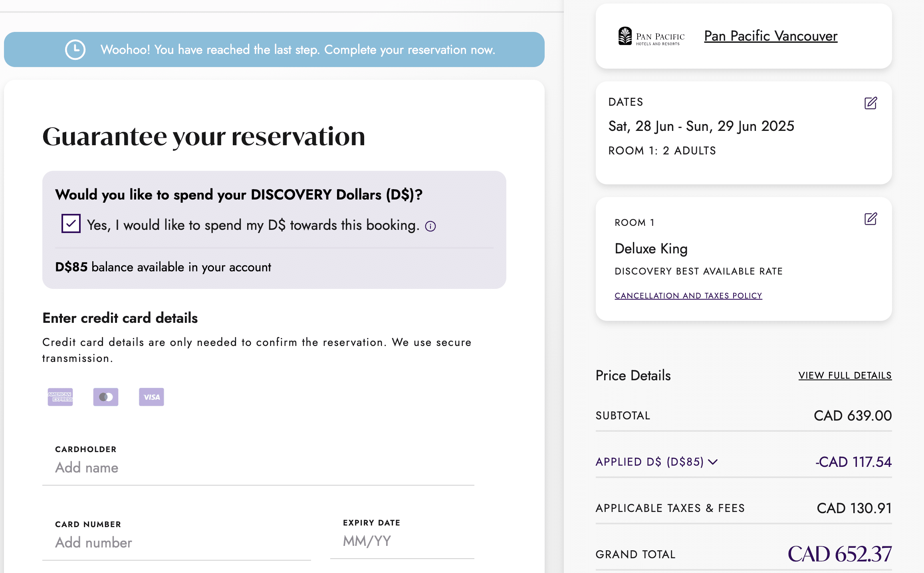Image resolution: width=924 pixels, height=573 pixels.
Task: Click the cardholder name field
Action: click(160, 467)
